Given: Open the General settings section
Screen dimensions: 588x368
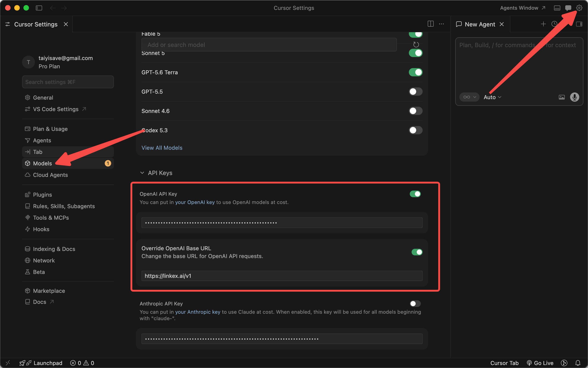Looking at the screenshot, I should tap(68, 98).
